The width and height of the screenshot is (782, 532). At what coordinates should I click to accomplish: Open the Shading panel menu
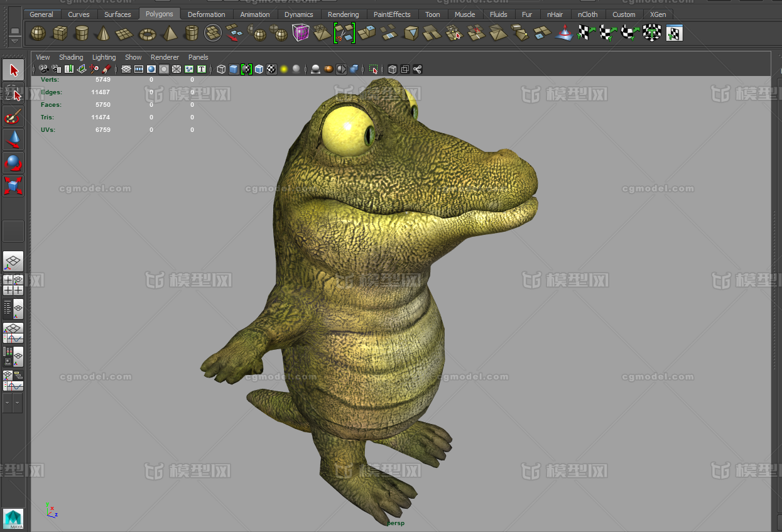tap(71, 57)
